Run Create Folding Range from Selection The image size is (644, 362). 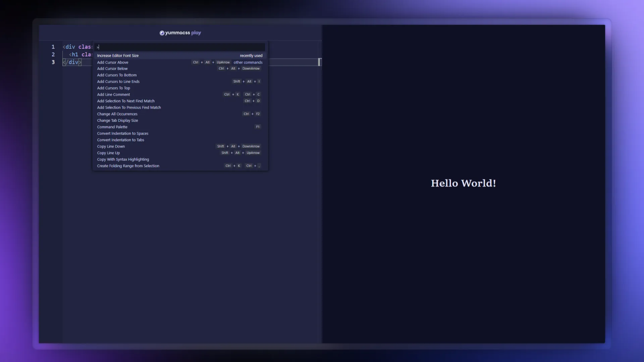[x=180, y=166]
